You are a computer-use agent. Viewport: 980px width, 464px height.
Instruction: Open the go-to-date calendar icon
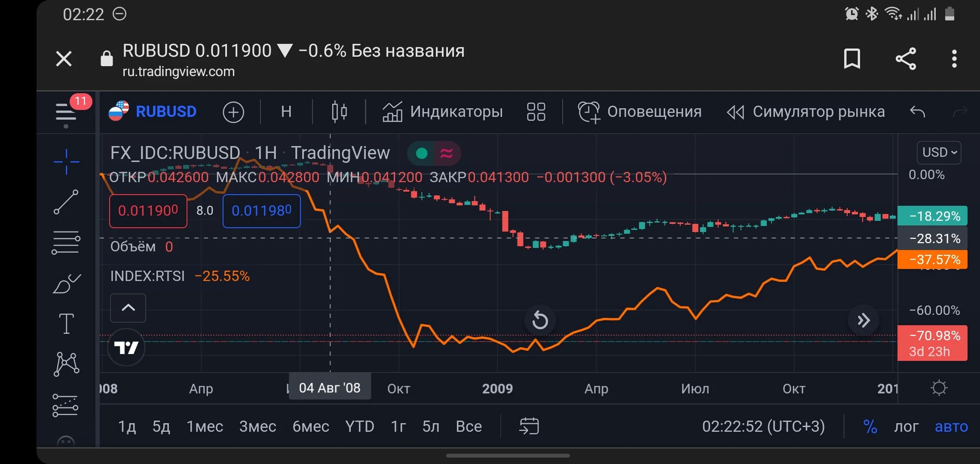click(x=529, y=426)
